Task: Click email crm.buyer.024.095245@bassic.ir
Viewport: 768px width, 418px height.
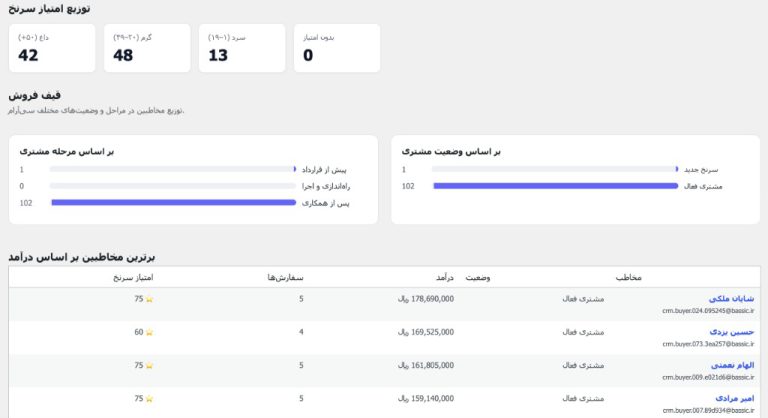Action: pos(708,311)
